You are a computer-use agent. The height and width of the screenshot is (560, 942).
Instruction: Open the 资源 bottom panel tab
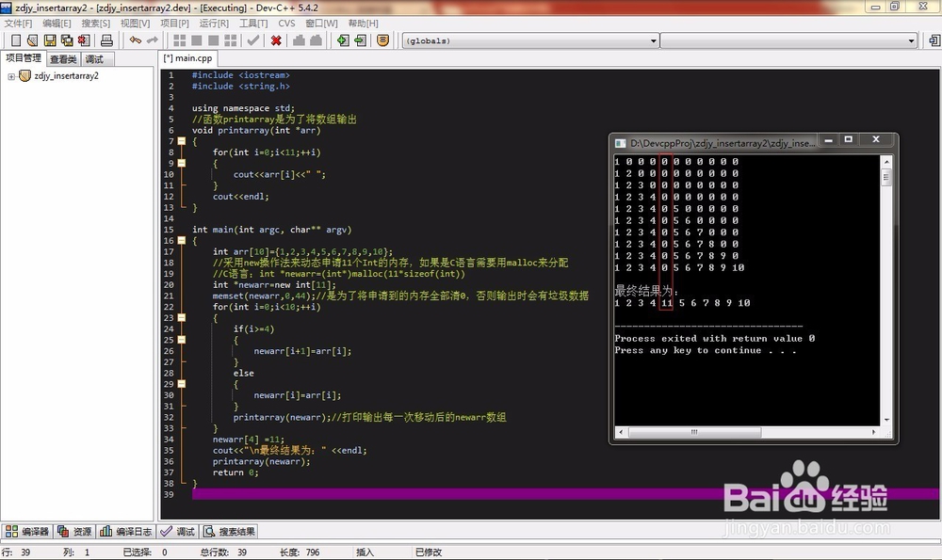pos(74,531)
